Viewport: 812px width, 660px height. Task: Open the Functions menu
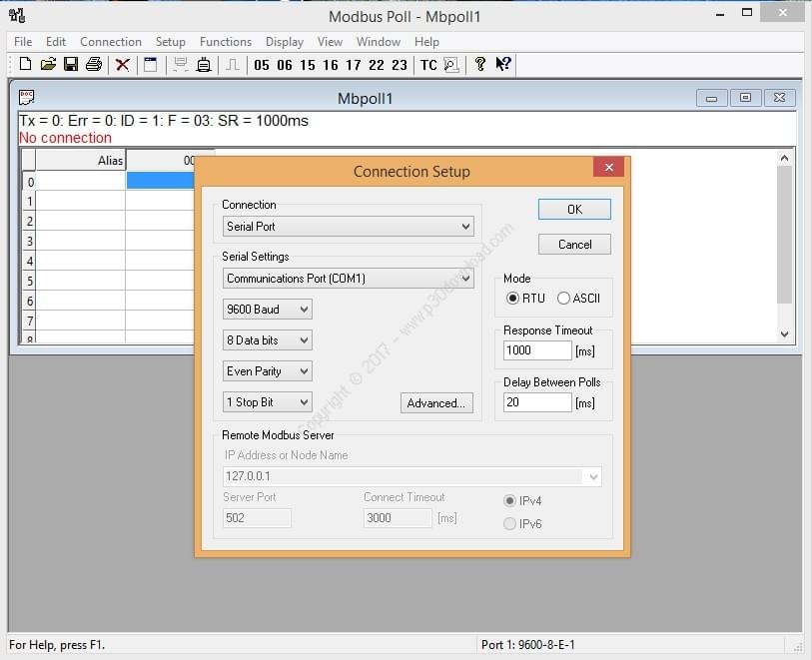pos(226,42)
